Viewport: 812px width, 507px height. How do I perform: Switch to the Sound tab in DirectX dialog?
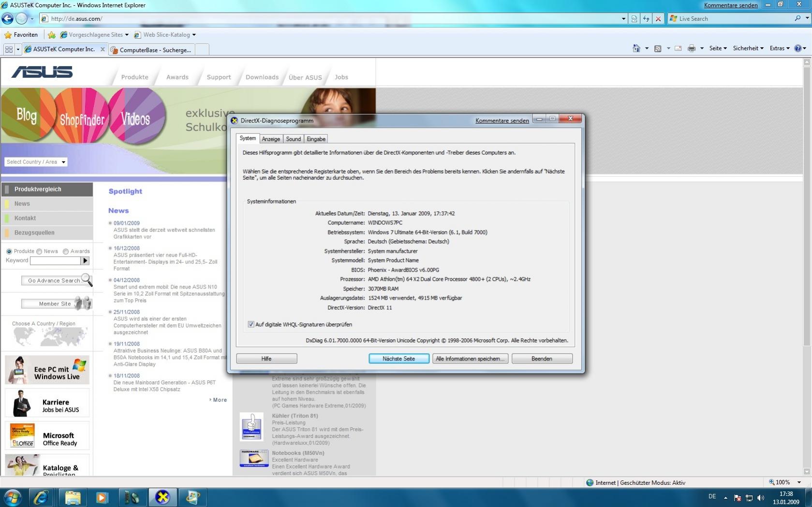(294, 139)
